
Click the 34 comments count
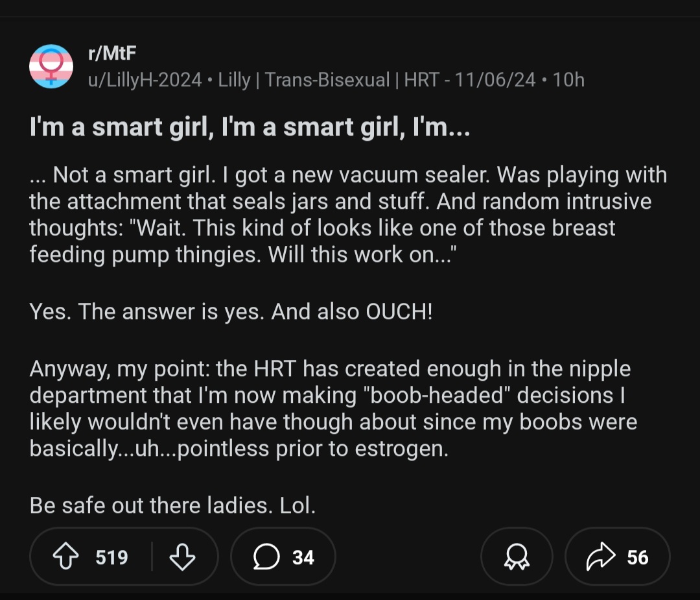[303, 557]
